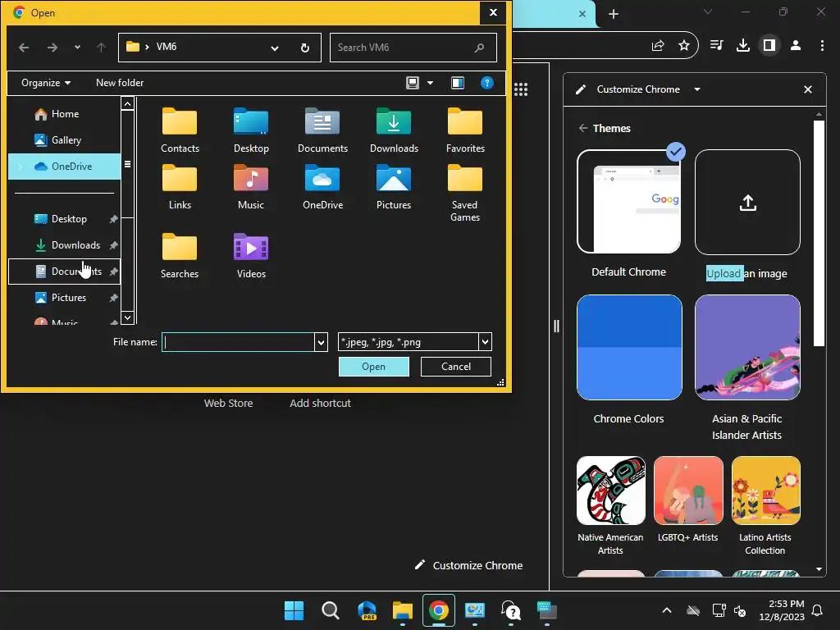Image resolution: width=840 pixels, height=630 pixels.
Task: Expand File name history dropdown
Action: click(x=321, y=342)
